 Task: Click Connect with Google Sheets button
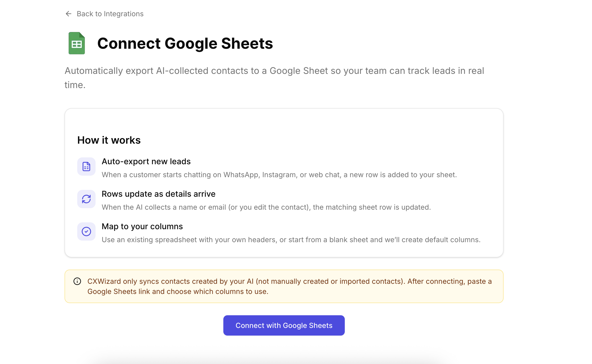click(x=284, y=325)
